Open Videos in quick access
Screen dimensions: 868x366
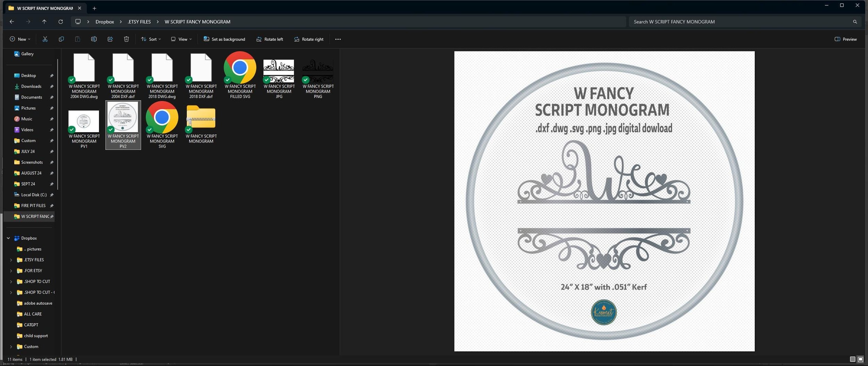click(27, 130)
